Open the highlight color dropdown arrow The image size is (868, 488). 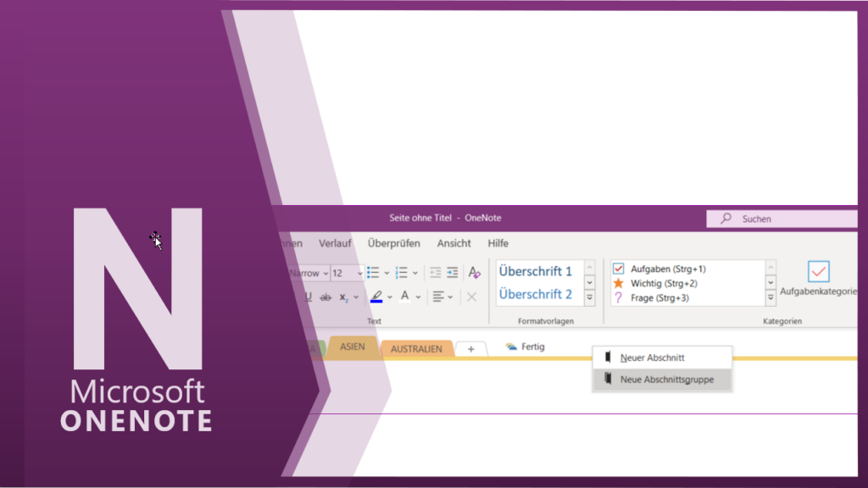point(390,297)
